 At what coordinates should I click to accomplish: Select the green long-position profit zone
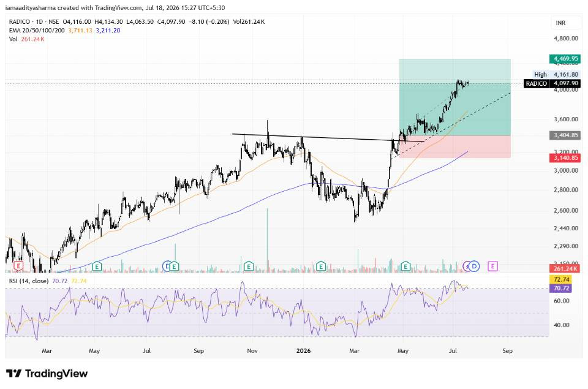point(455,97)
